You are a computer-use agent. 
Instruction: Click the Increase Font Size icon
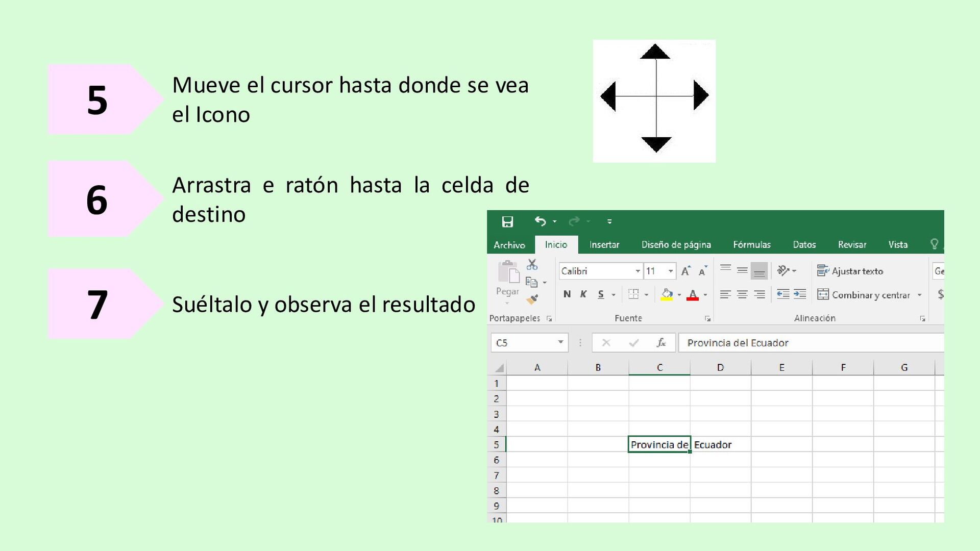(x=685, y=271)
